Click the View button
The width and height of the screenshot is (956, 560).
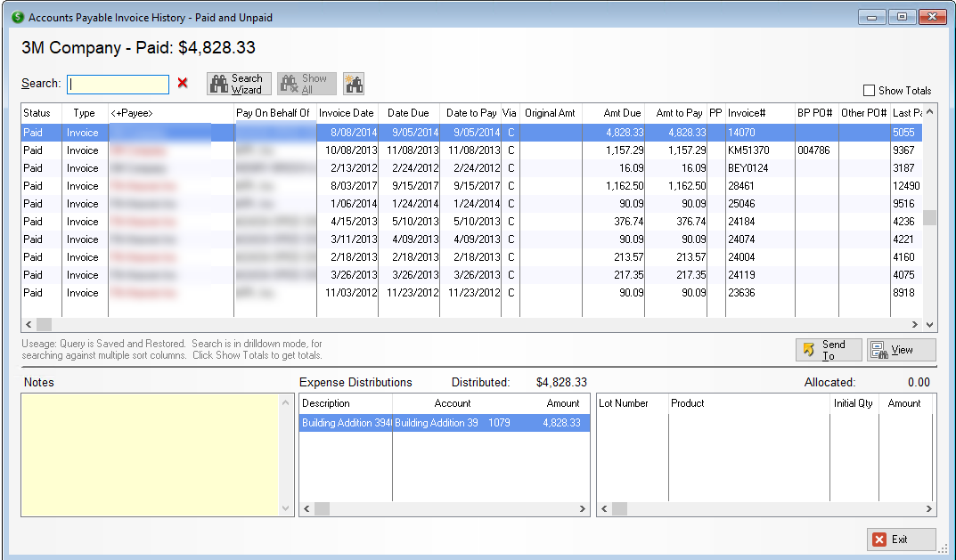click(901, 350)
